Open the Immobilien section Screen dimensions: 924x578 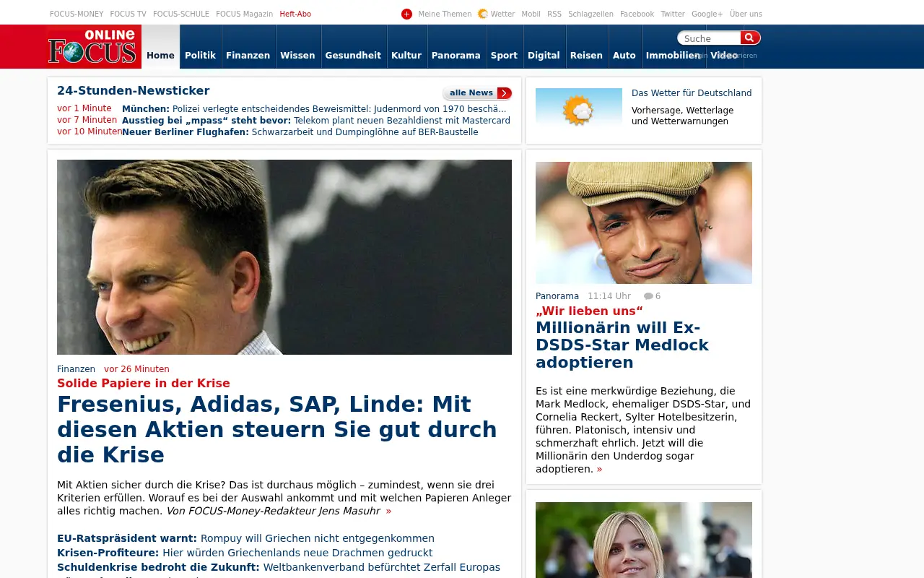(x=673, y=56)
